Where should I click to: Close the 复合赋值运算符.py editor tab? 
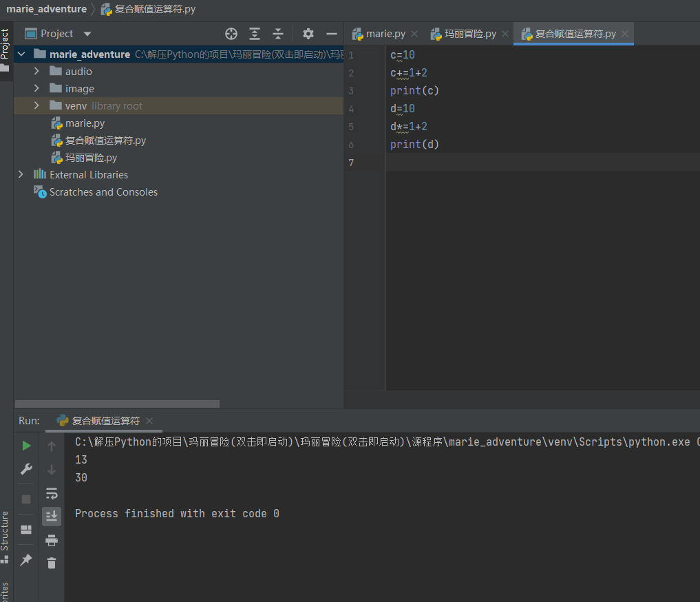click(625, 34)
